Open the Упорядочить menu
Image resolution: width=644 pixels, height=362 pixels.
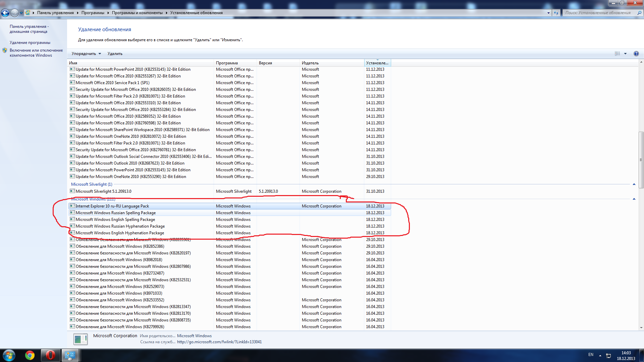[x=86, y=54]
